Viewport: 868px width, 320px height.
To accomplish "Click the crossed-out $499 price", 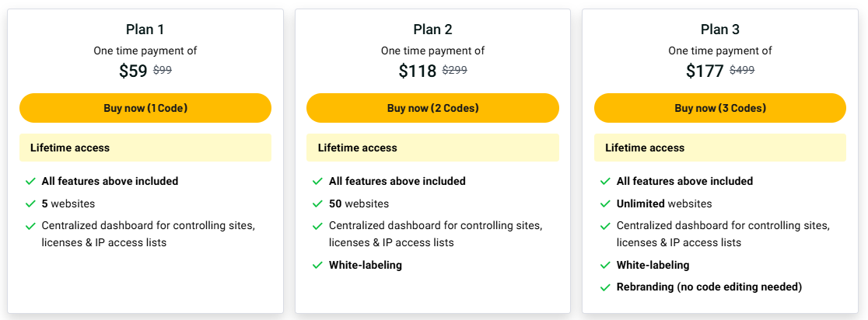I will pos(742,71).
